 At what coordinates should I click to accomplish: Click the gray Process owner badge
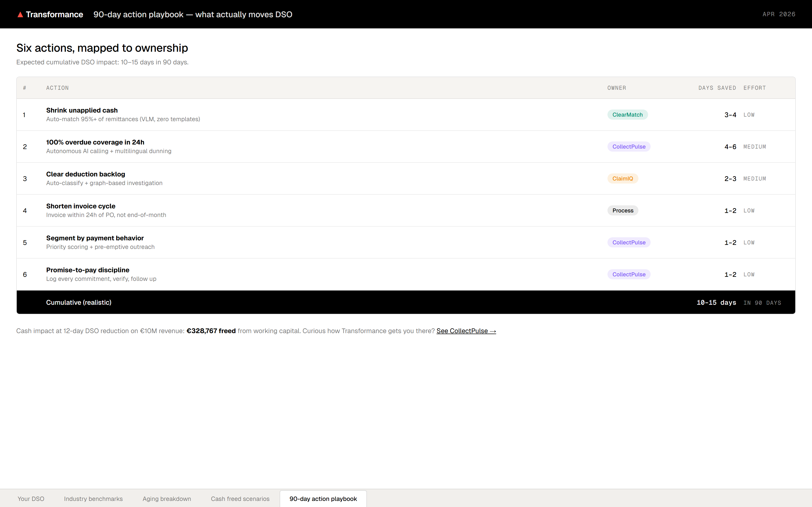point(622,211)
